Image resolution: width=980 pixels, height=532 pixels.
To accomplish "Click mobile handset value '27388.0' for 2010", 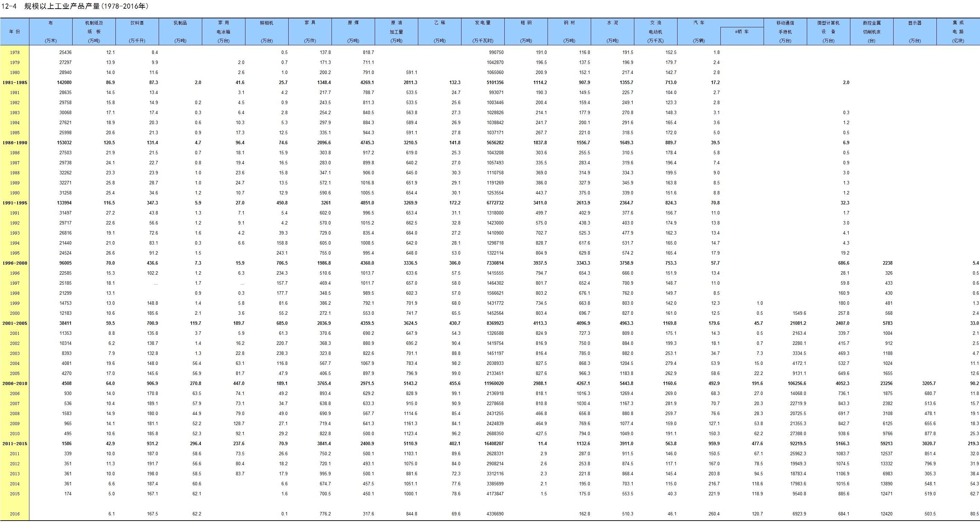I will [798, 434].
